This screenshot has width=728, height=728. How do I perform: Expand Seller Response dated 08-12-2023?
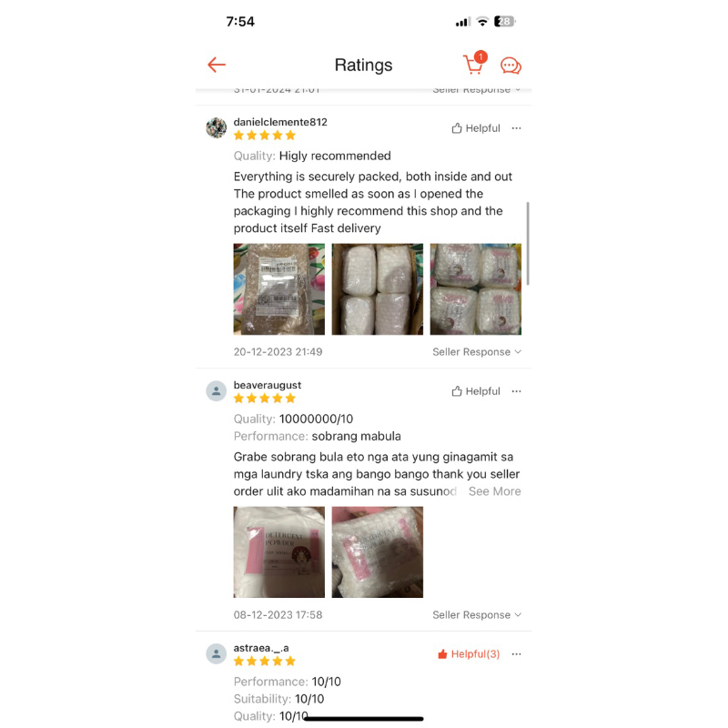point(477,615)
